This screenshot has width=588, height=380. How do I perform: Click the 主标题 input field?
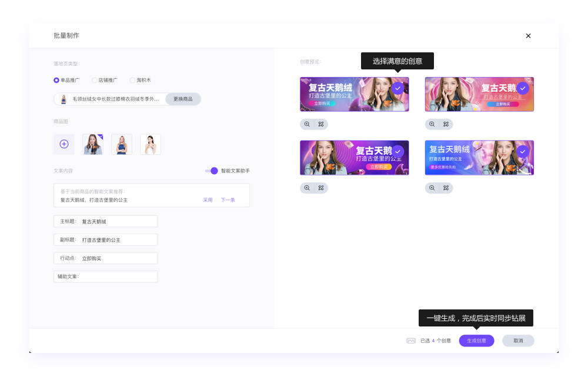click(106, 221)
